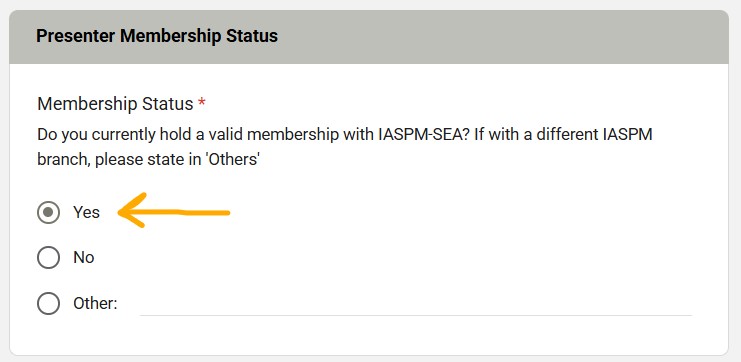This screenshot has height=362, width=741.
Task: Select the Yes radio button
Action: pos(48,213)
